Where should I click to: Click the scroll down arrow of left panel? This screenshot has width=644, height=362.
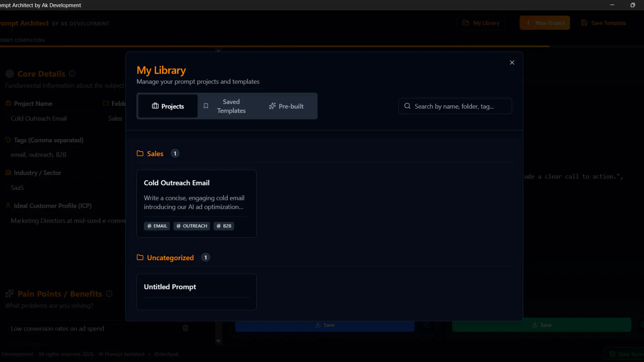tap(218, 341)
